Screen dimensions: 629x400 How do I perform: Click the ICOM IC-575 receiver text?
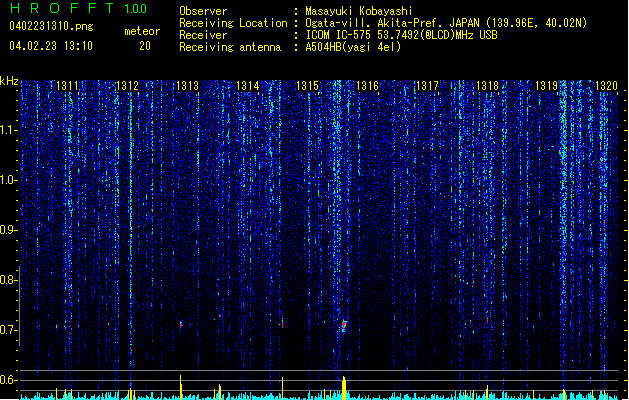(402, 35)
